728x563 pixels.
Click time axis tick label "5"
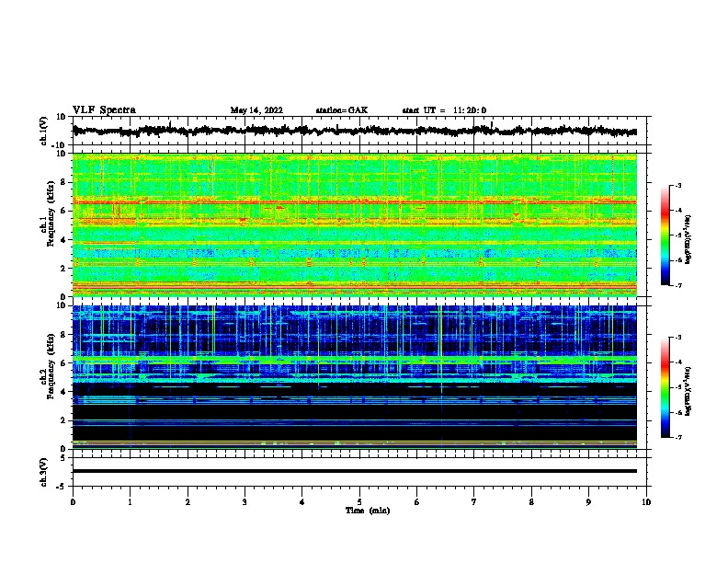[359, 502]
